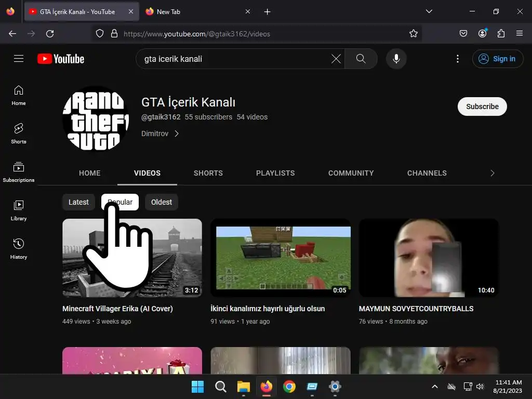Open MAYMUN SOVYETCOUNTRYBALLS video title
The height and width of the screenshot is (399, 532).
click(x=416, y=309)
